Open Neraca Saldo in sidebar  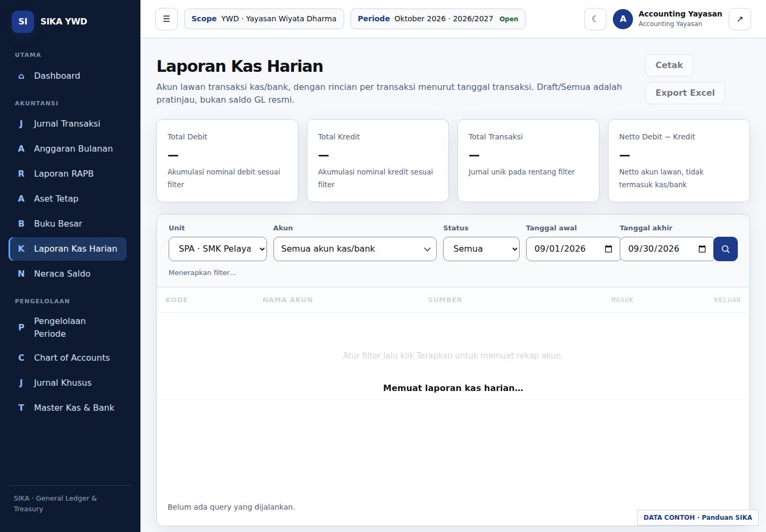click(68, 274)
